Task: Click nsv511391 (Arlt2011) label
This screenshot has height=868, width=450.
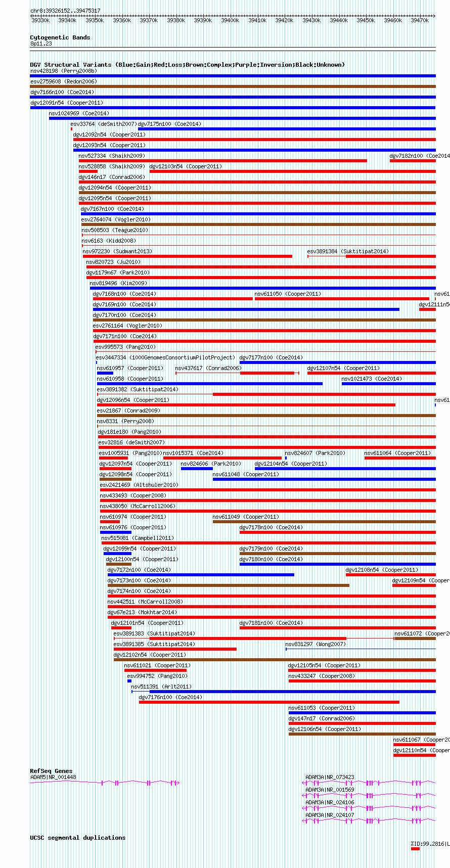Action: click(x=161, y=687)
